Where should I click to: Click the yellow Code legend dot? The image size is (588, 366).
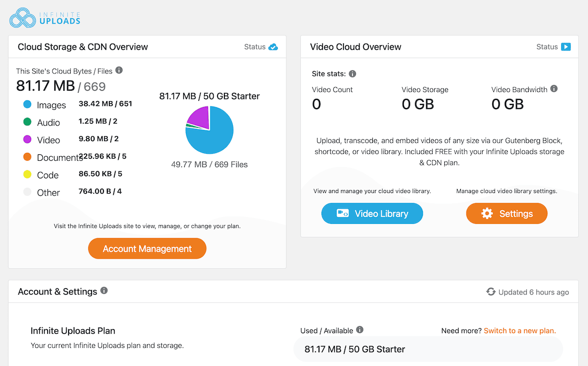pos(27,175)
